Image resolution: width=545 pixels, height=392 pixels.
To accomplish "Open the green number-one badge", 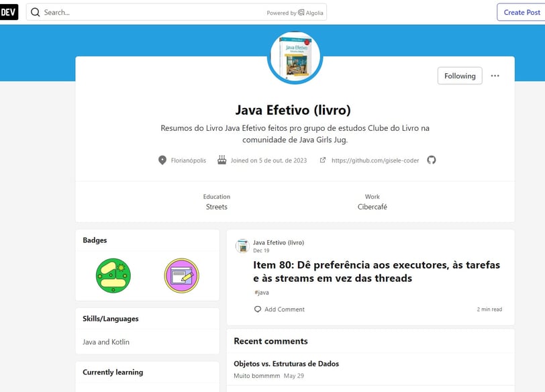I will click(113, 276).
